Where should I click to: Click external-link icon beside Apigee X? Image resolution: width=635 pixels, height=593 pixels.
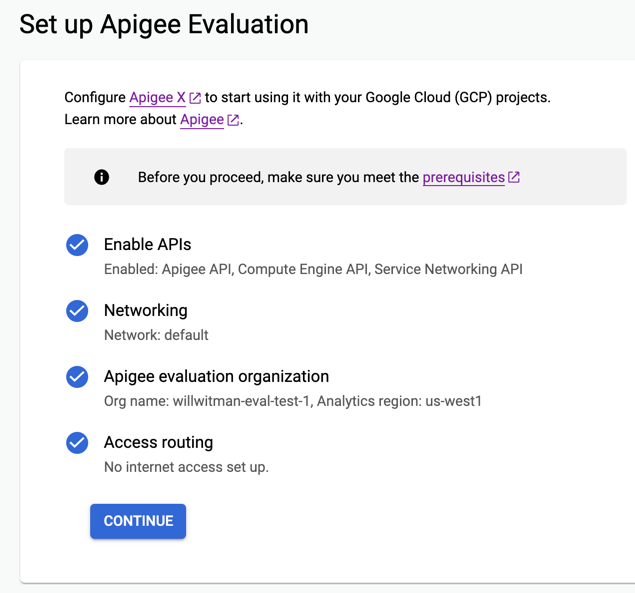click(196, 98)
